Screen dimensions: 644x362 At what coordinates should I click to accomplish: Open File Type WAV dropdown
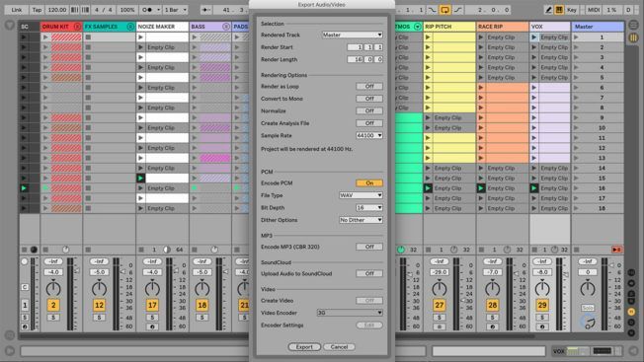361,195
